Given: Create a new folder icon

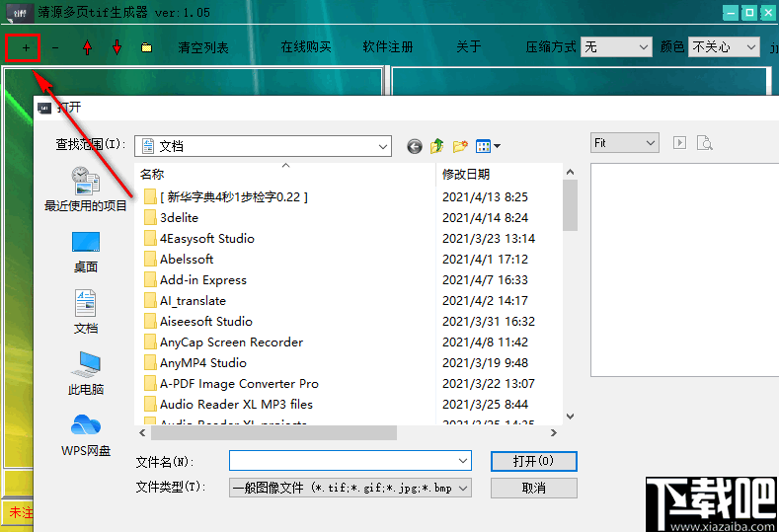Looking at the screenshot, I should pyautogui.click(x=460, y=146).
